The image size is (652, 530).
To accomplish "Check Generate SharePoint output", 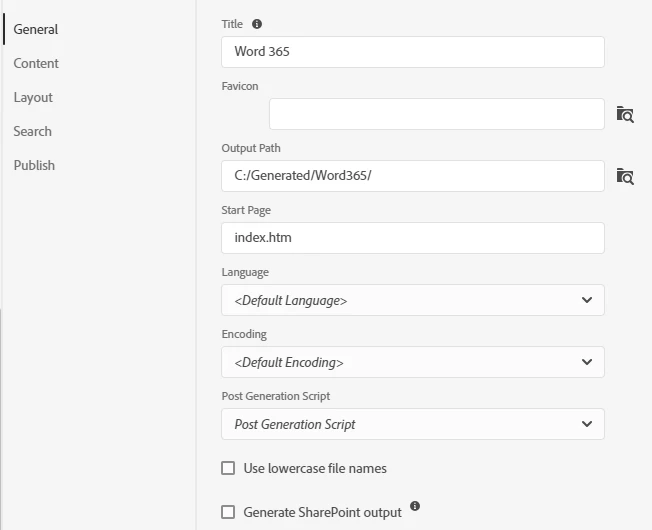I will click(x=229, y=512).
